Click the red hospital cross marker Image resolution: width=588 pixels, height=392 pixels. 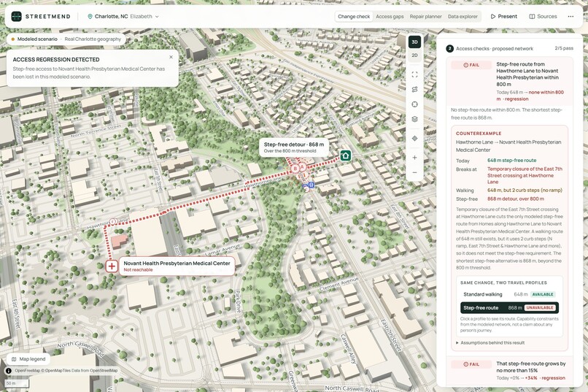tap(112, 266)
